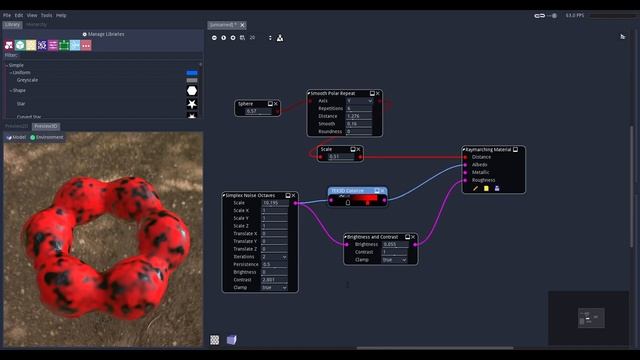Collapse the Uniform tree group
The height and width of the screenshot is (360, 640).
pos(11,73)
